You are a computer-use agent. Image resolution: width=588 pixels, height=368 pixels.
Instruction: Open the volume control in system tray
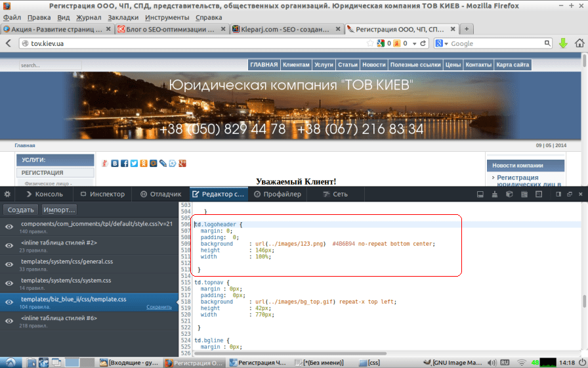pos(492,363)
